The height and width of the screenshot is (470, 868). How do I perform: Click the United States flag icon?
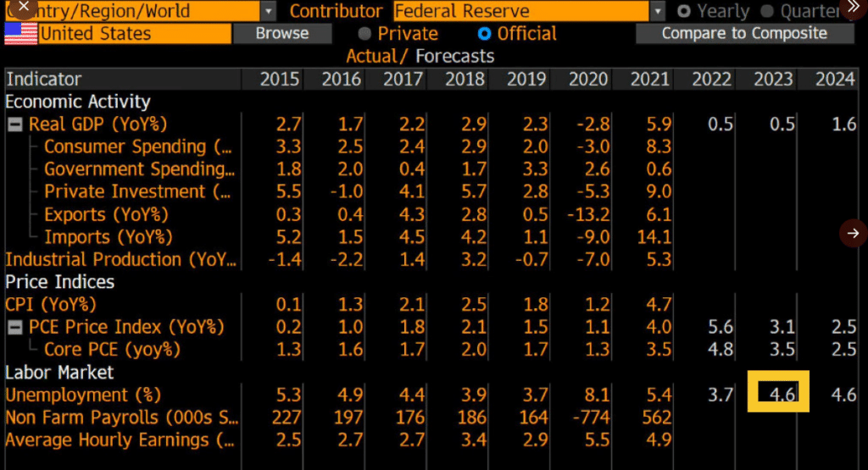[x=20, y=34]
